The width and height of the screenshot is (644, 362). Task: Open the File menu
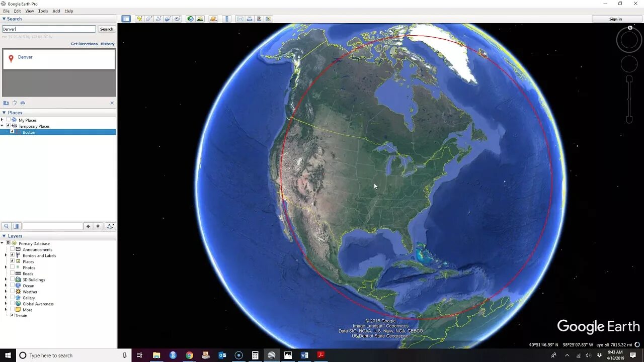tap(6, 11)
